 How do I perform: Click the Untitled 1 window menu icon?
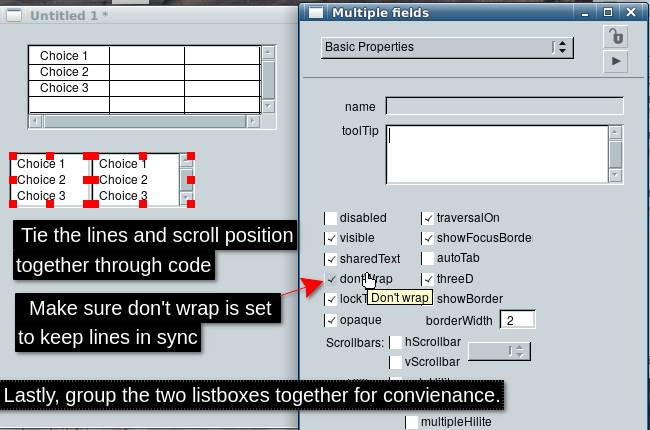click(x=13, y=16)
